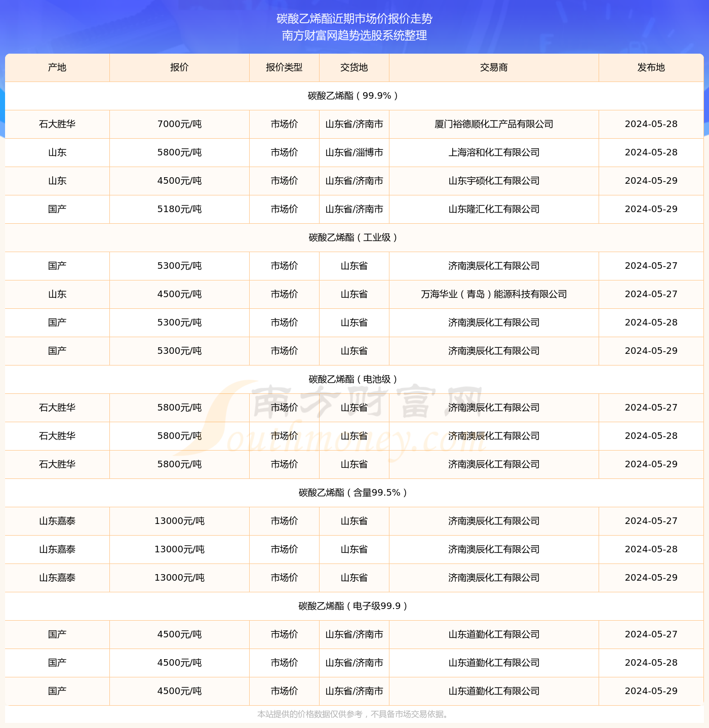709x728 pixels.
Task: Click the 7000元/吨 price cell
Action: click(x=179, y=124)
